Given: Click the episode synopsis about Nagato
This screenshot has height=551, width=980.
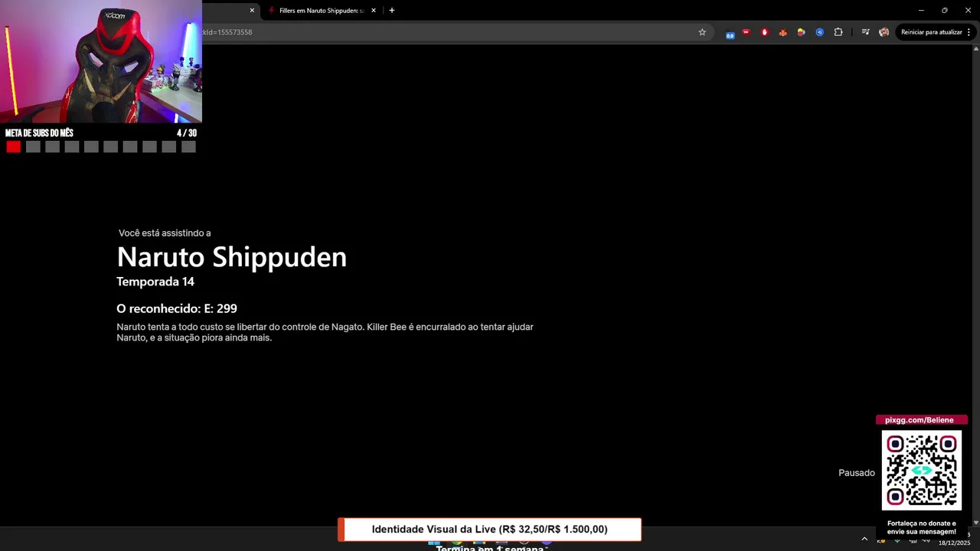Looking at the screenshot, I should click(x=325, y=332).
